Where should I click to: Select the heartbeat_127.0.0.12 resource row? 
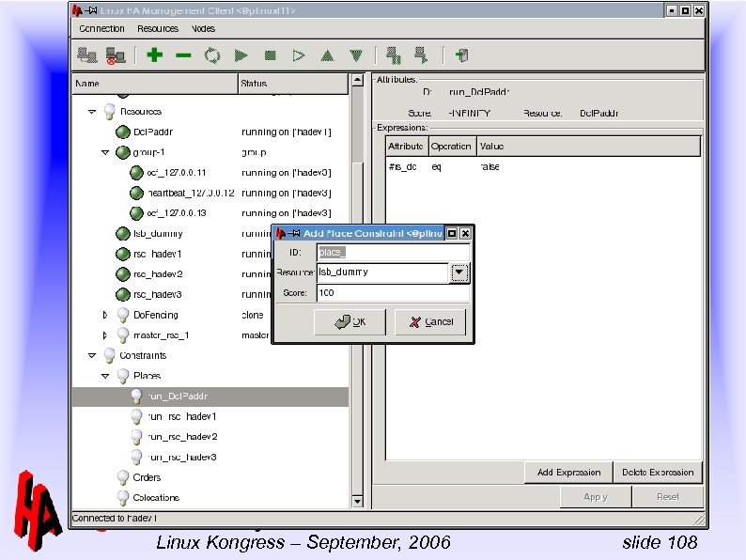coord(210,194)
